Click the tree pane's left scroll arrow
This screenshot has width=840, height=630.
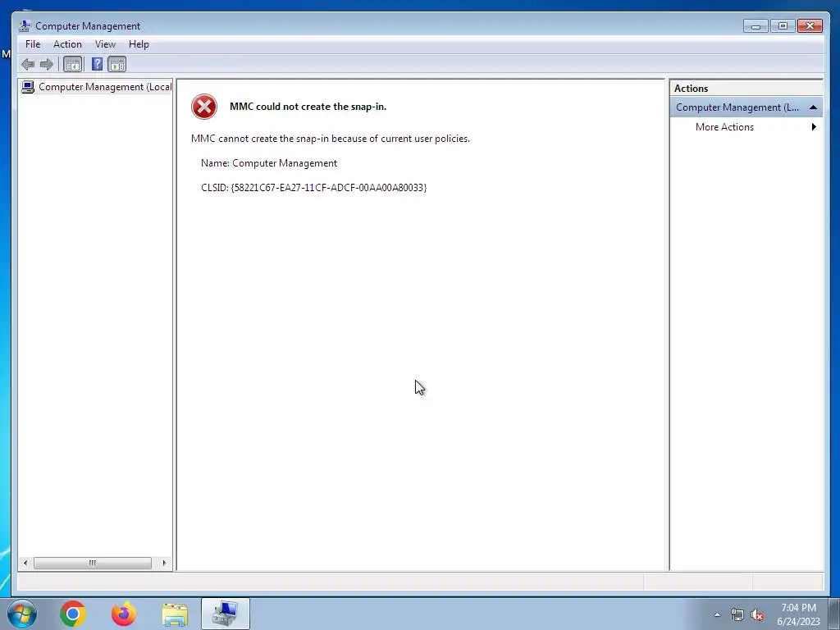[x=25, y=563]
